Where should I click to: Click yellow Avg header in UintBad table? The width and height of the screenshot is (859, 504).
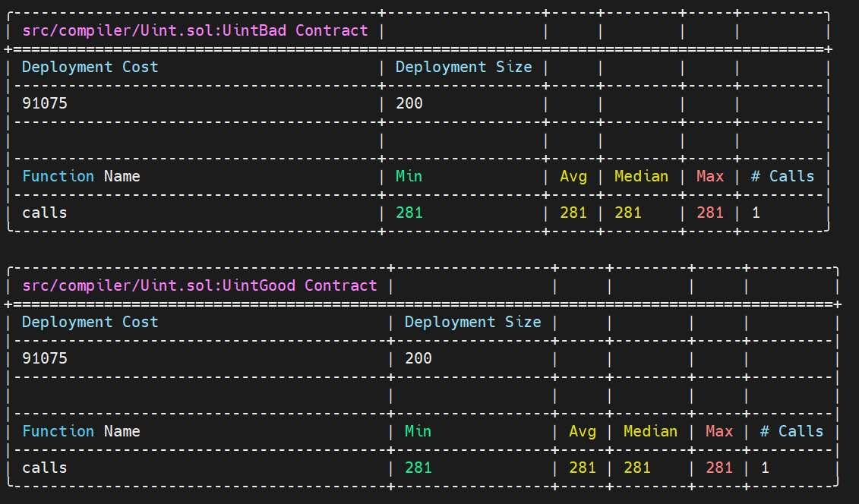point(573,176)
